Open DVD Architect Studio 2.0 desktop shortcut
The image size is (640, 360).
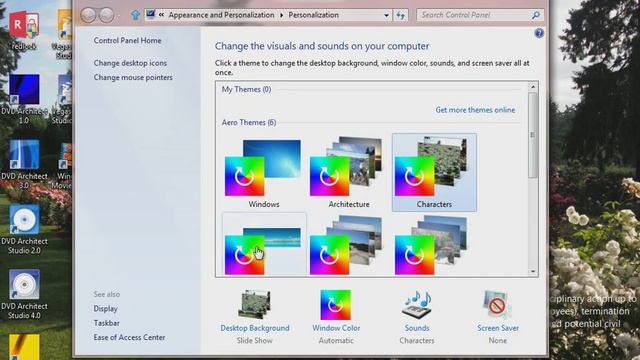coord(24,230)
